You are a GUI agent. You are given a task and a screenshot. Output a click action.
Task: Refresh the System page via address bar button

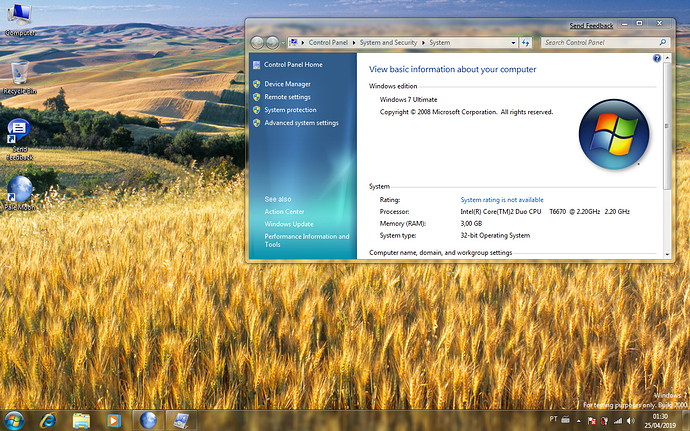click(x=525, y=43)
